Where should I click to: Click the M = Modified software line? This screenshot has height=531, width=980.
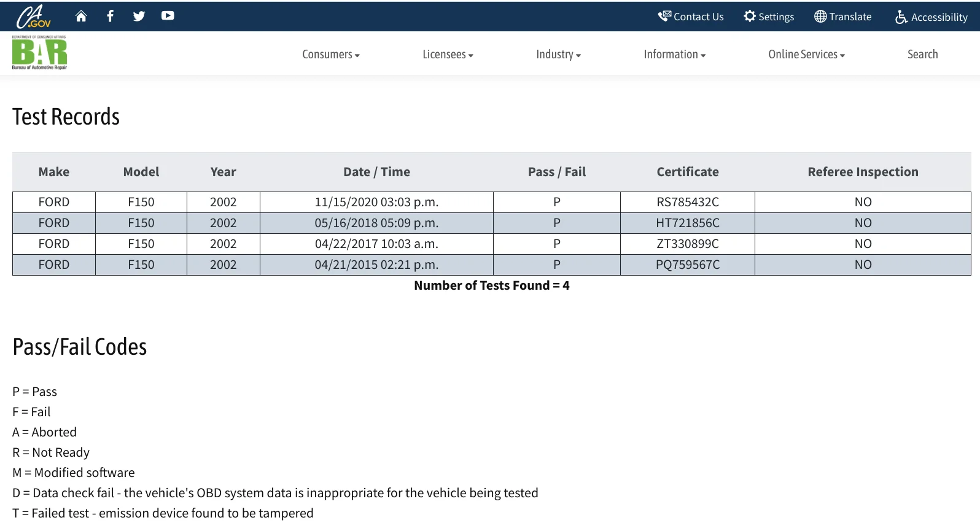pyautogui.click(x=74, y=473)
